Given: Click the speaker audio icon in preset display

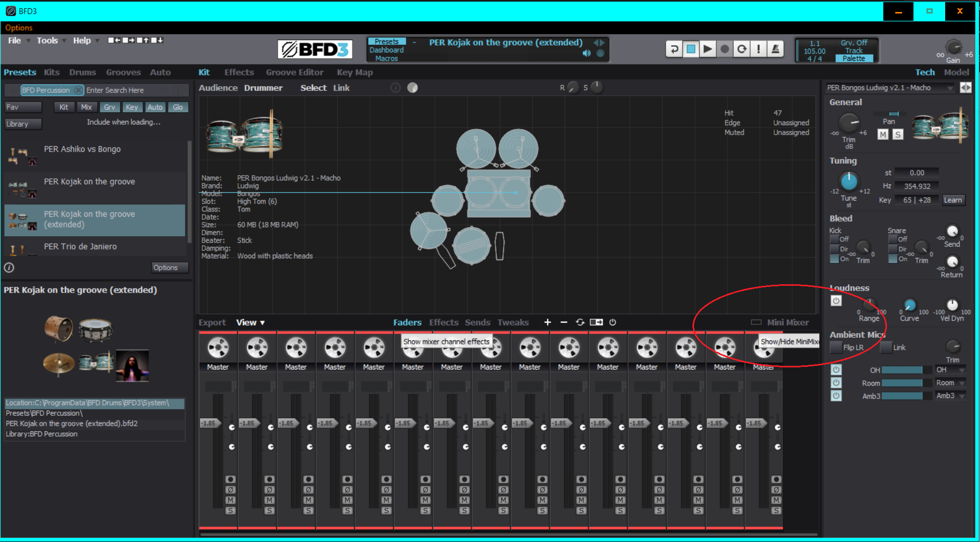Looking at the screenshot, I should [x=587, y=53].
